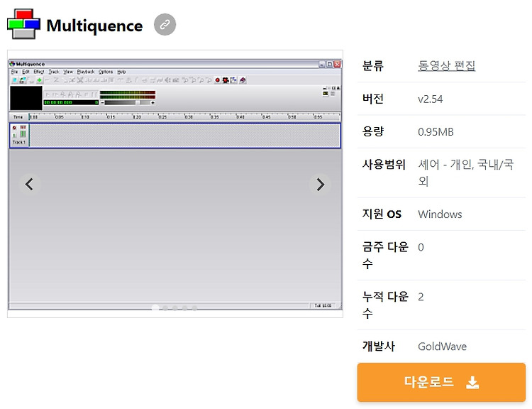Screen dimensions: 532x409
Task: Click the download arrow icon on the orange button
Action: pyautogui.click(x=472, y=383)
